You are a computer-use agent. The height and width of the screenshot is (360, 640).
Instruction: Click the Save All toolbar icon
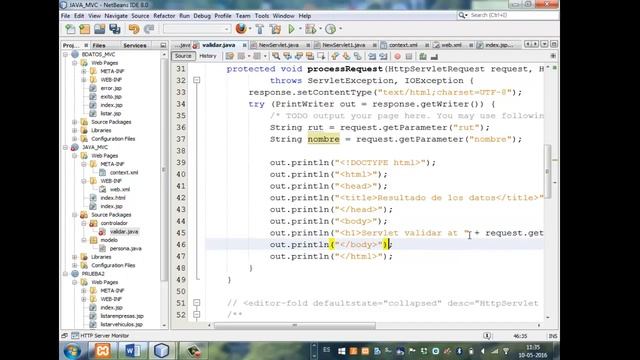(x=115, y=29)
